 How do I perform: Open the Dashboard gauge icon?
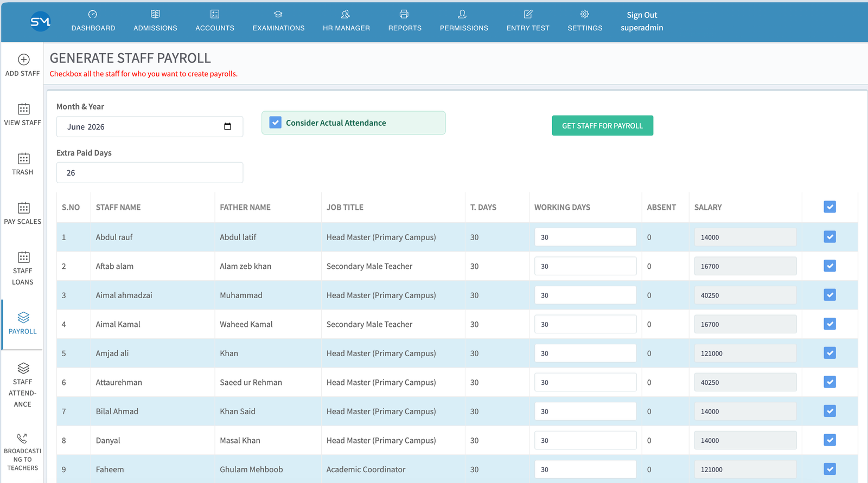(x=93, y=14)
